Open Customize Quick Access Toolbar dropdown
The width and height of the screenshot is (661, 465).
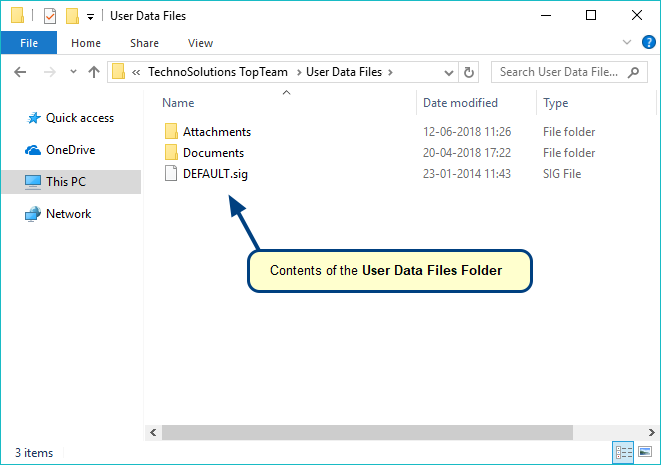pyautogui.click(x=90, y=17)
